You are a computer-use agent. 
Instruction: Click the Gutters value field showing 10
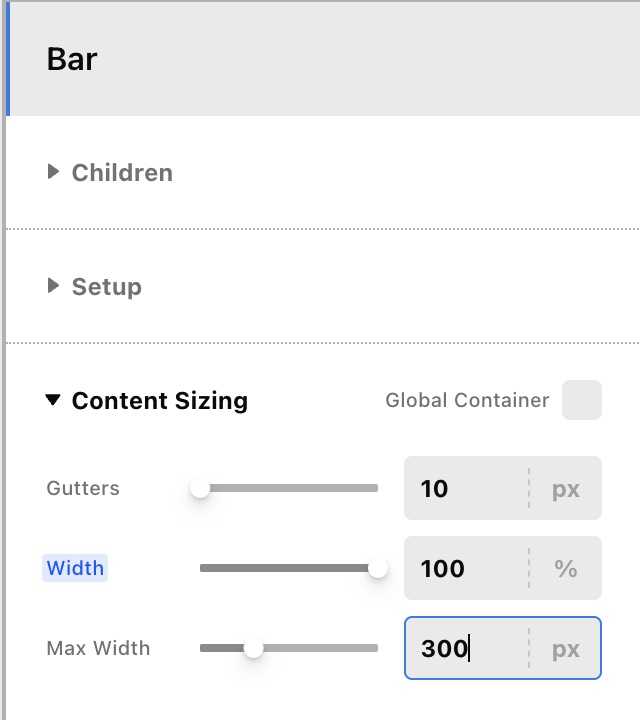[465, 488]
